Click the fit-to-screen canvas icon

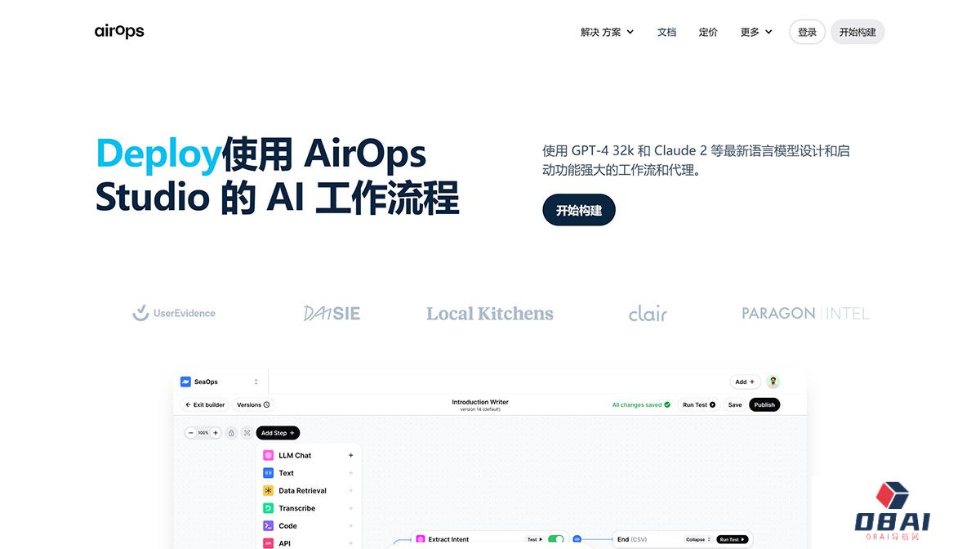[247, 433]
